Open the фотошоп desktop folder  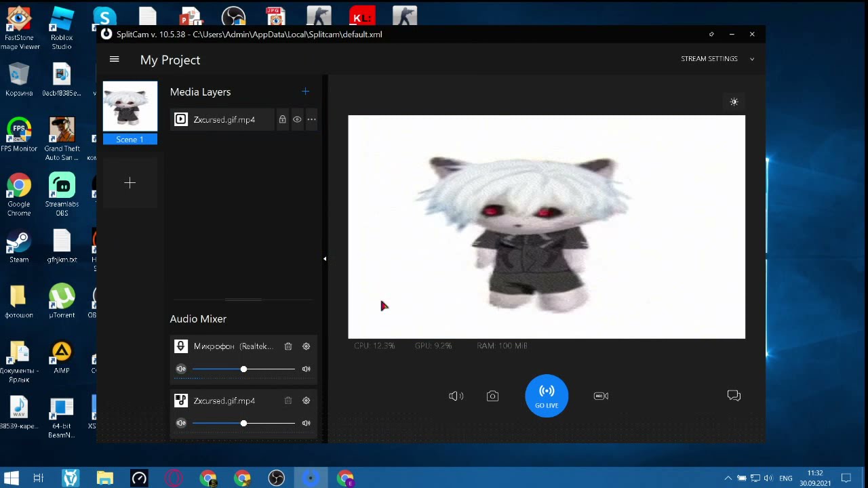19,302
